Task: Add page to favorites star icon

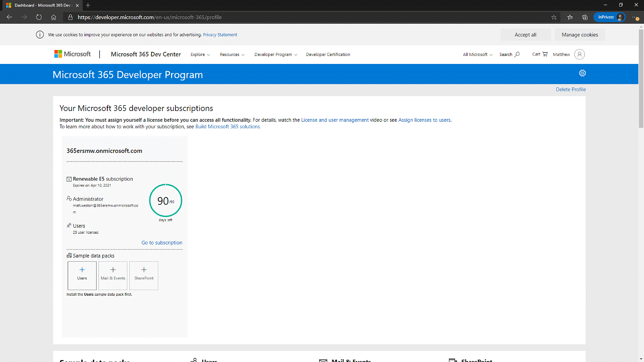Action: (x=554, y=17)
